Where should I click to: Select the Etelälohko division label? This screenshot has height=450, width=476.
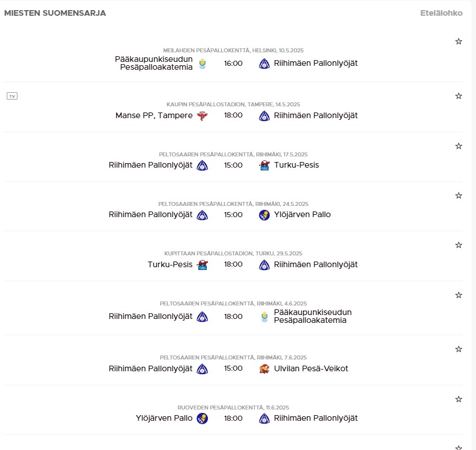coord(441,13)
